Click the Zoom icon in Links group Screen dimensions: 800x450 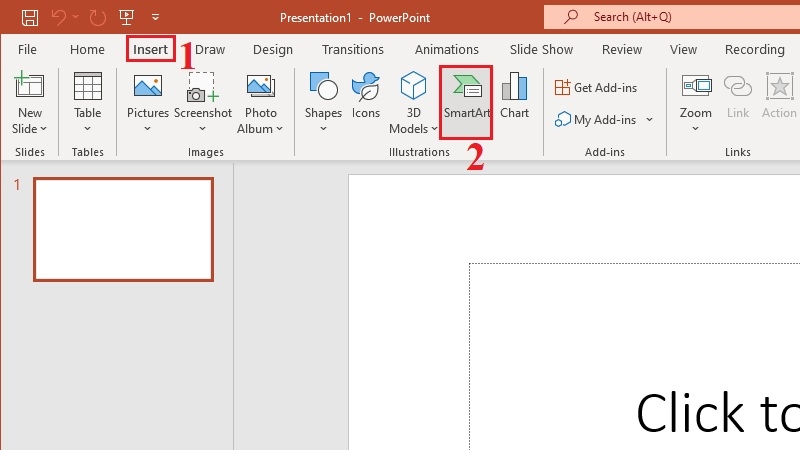point(696,86)
